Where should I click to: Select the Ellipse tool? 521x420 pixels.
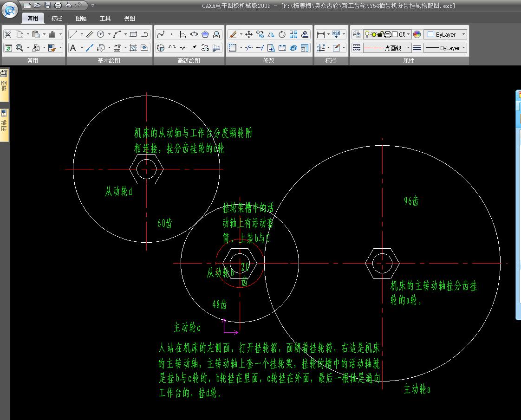194,34
